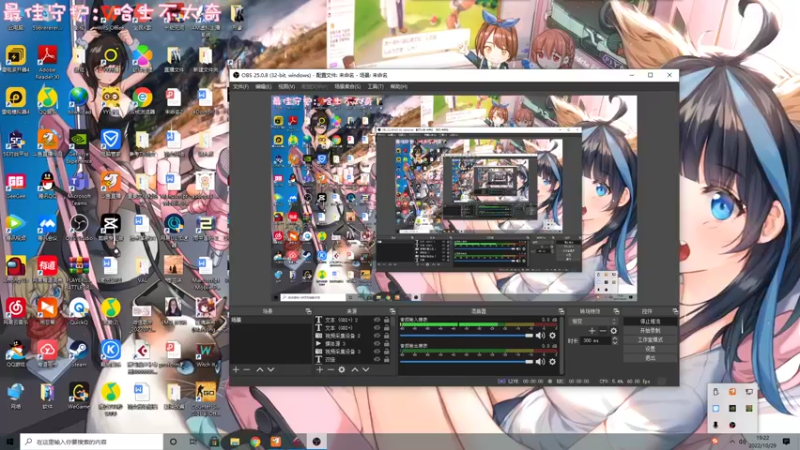Toggle visibility of source 文本 (GDI+) 2
This screenshot has height=450, width=800.
tap(377, 320)
